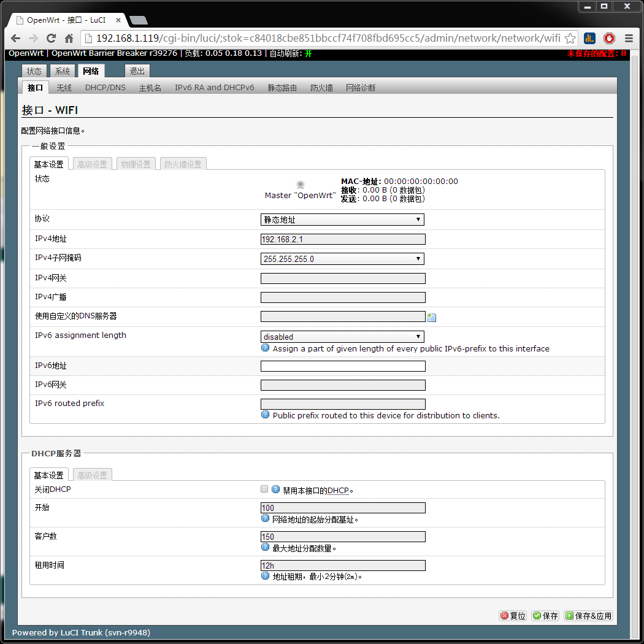Open the DHCP/DNS submenu tab
The height and width of the screenshot is (644, 644).
(105, 88)
